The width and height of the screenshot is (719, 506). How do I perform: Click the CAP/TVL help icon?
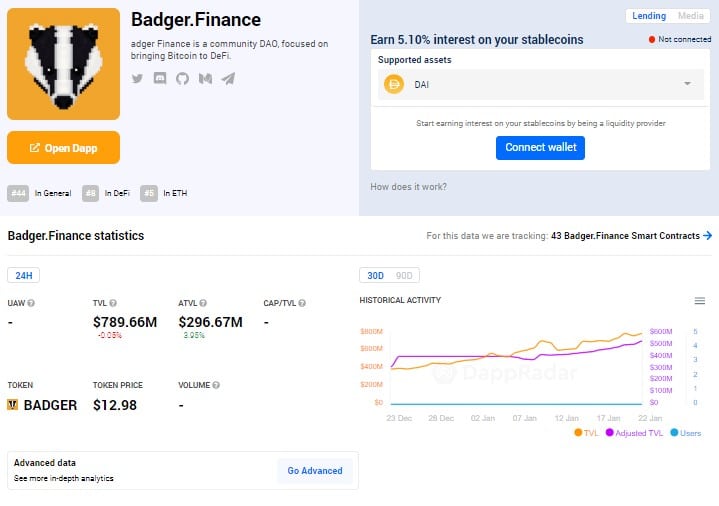tap(302, 303)
